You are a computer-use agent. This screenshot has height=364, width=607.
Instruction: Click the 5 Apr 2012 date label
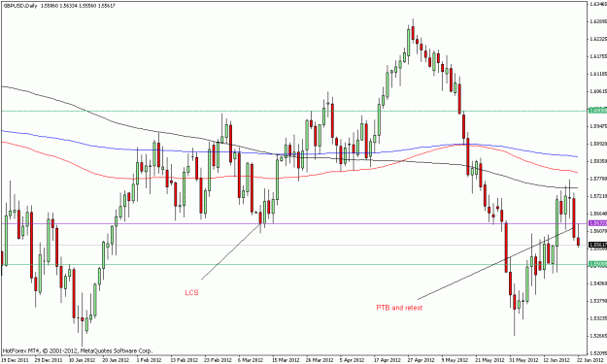pos(352,360)
